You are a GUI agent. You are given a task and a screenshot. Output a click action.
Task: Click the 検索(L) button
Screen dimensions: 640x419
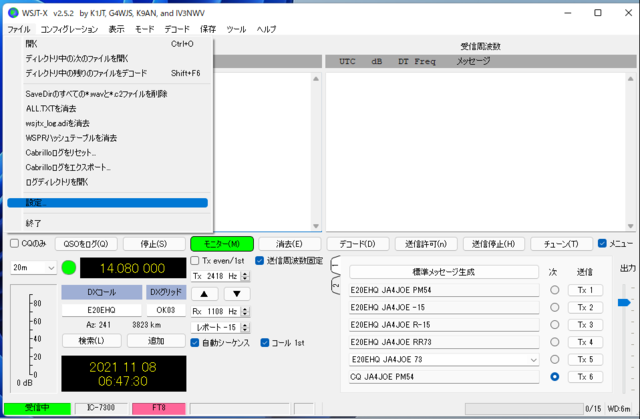91,341
